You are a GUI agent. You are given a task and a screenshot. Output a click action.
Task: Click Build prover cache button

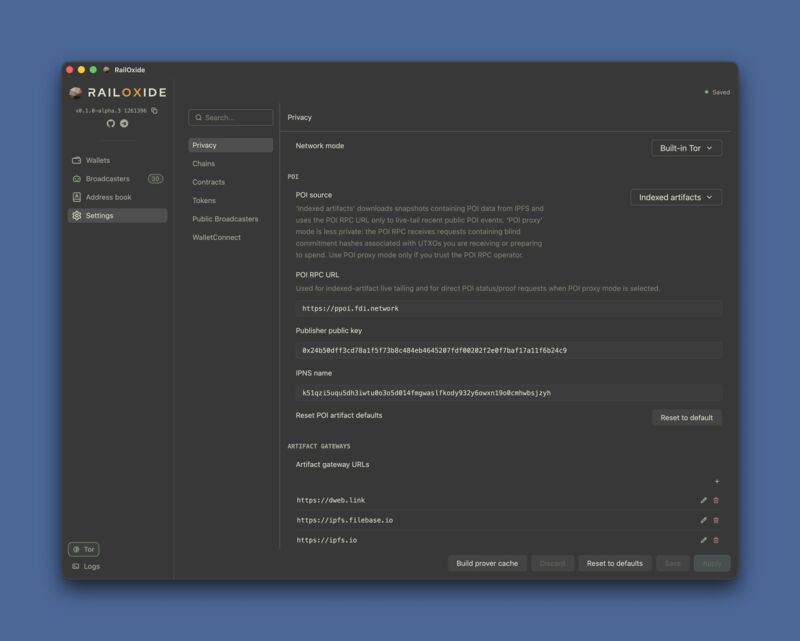(x=487, y=563)
